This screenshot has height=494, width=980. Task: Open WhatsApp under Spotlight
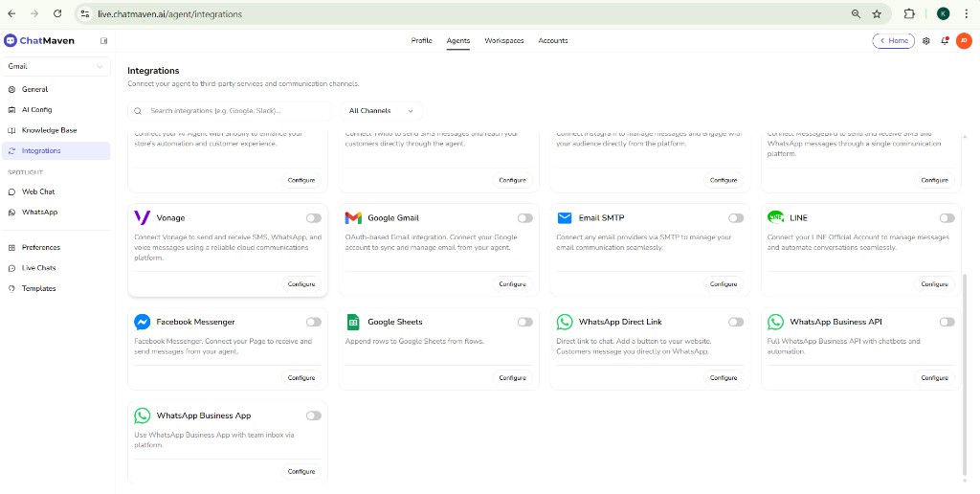tap(56, 213)
